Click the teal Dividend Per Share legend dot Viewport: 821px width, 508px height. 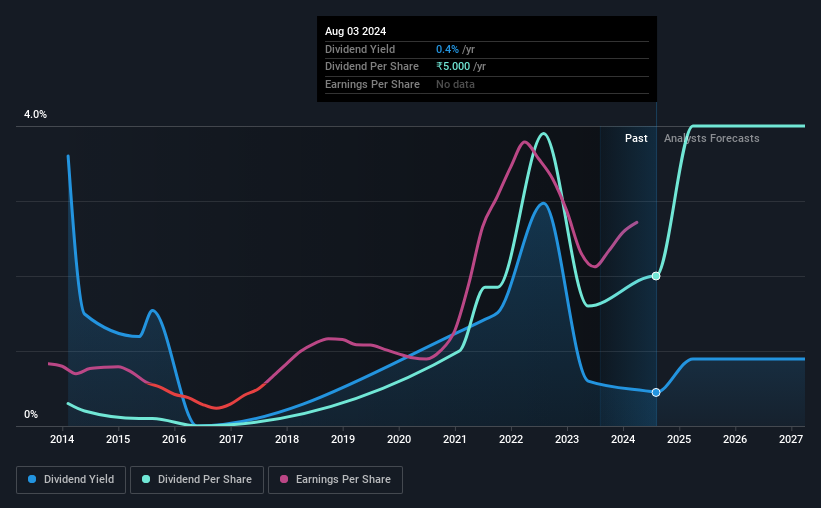pyautogui.click(x=146, y=479)
